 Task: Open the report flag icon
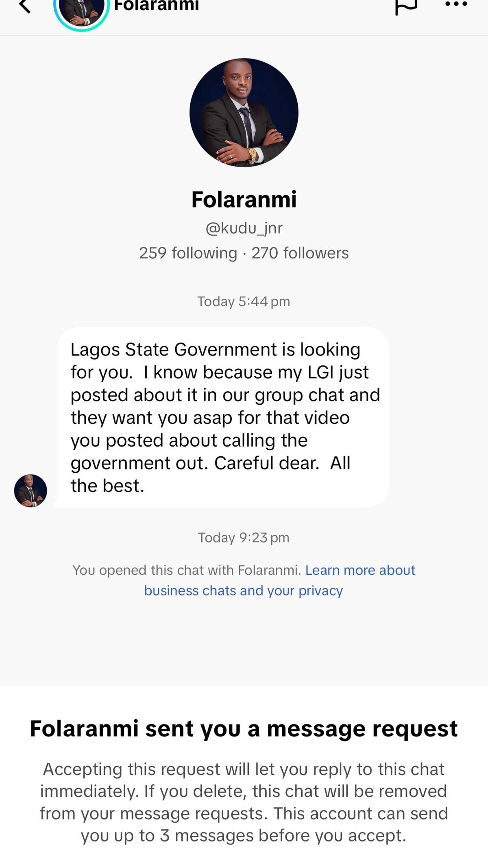pos(406,7)
